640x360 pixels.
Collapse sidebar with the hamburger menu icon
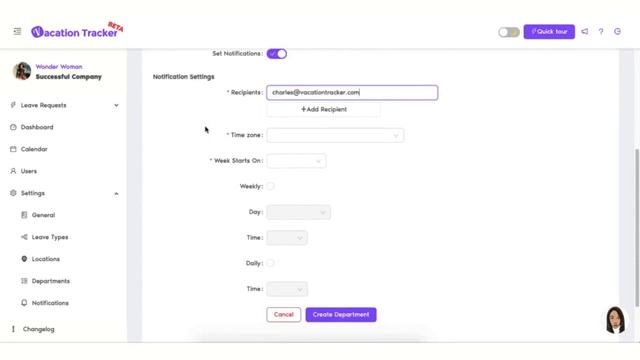click(17, 31)
